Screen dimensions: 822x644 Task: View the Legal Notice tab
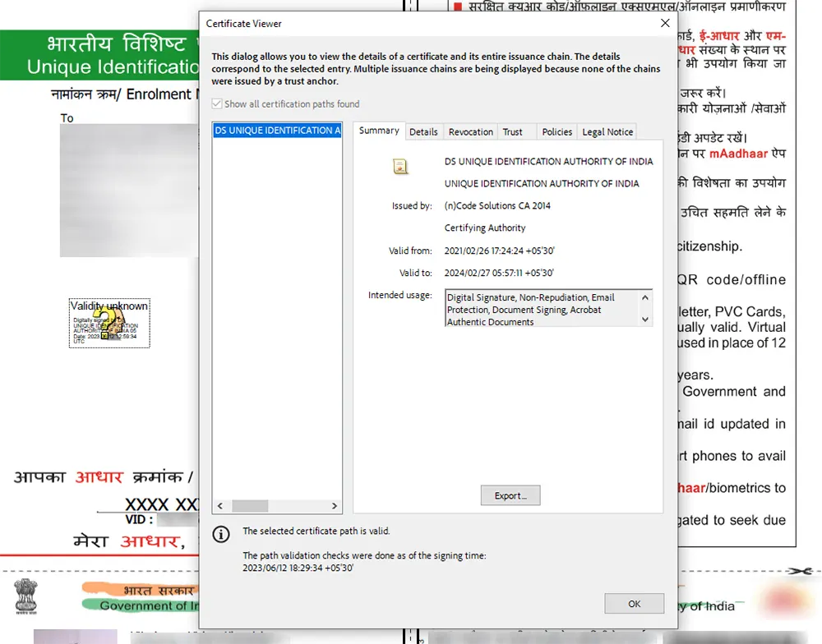pyautogui.click(x=607, y=132)
